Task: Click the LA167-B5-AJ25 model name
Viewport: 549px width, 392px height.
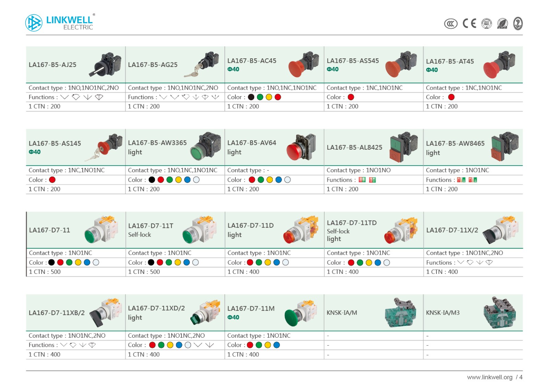Action: (x=52, y=65)
